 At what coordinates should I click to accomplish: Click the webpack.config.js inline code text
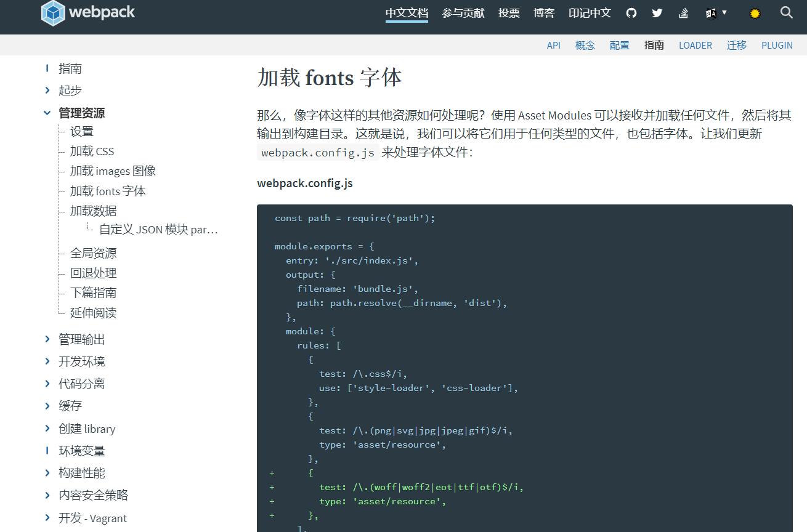tap(318, 153)
